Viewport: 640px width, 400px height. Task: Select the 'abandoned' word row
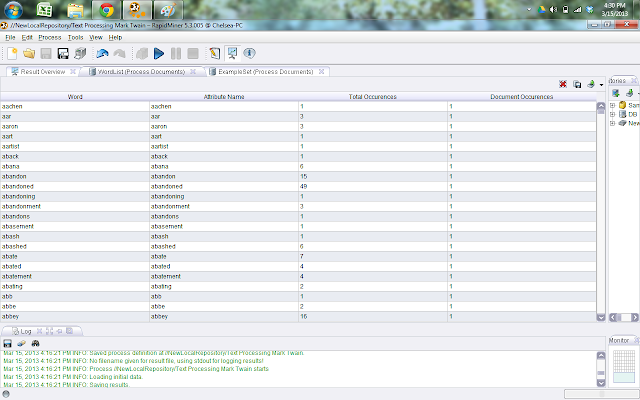pyautogui.click(x=298, y=187)
